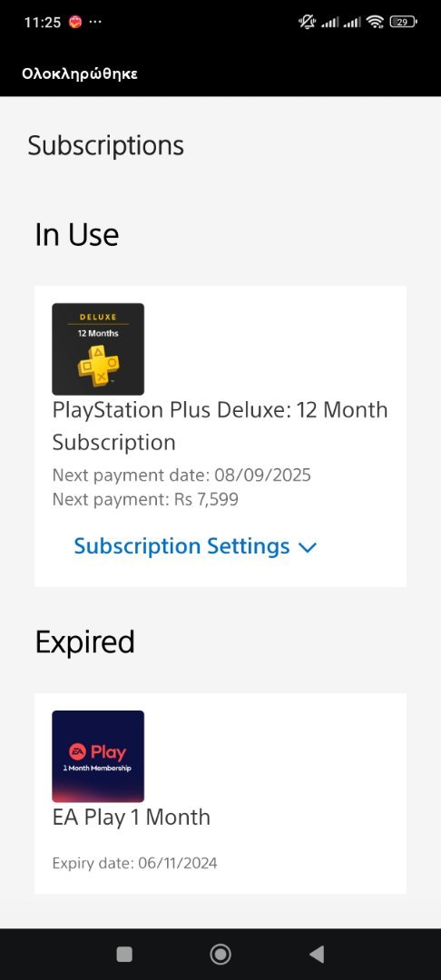Screen dimensions: 441x980
Task: Tap the muted bell status icon
Action: pos(308,23)
